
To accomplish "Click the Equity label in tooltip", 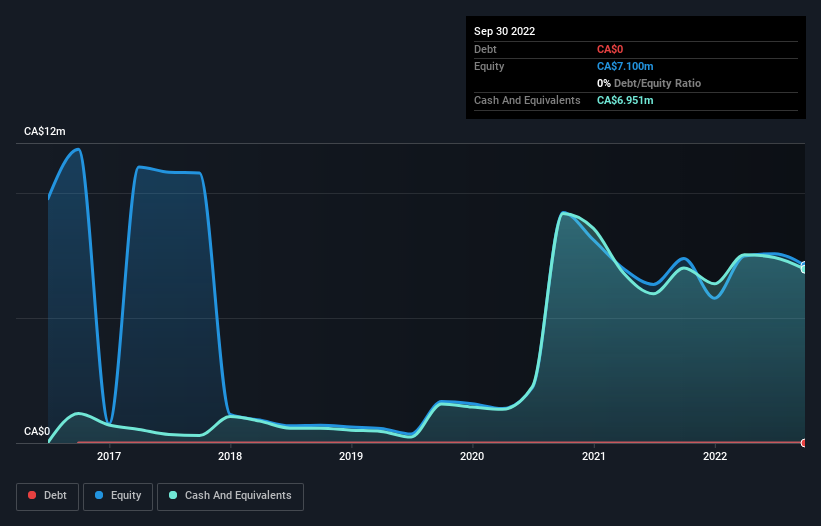I will pos(489,66).
